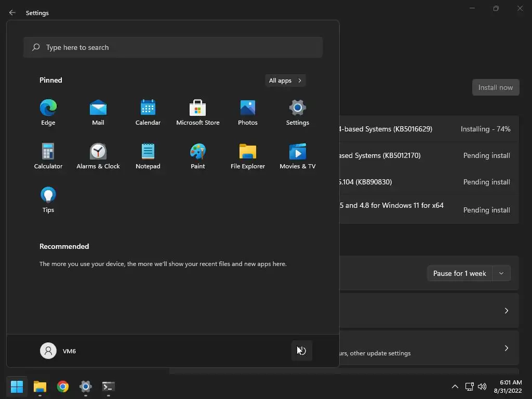This screenshot has width=532, height=399.
Task: Go back using Settings back arrow
Action: tap(12, 12)
